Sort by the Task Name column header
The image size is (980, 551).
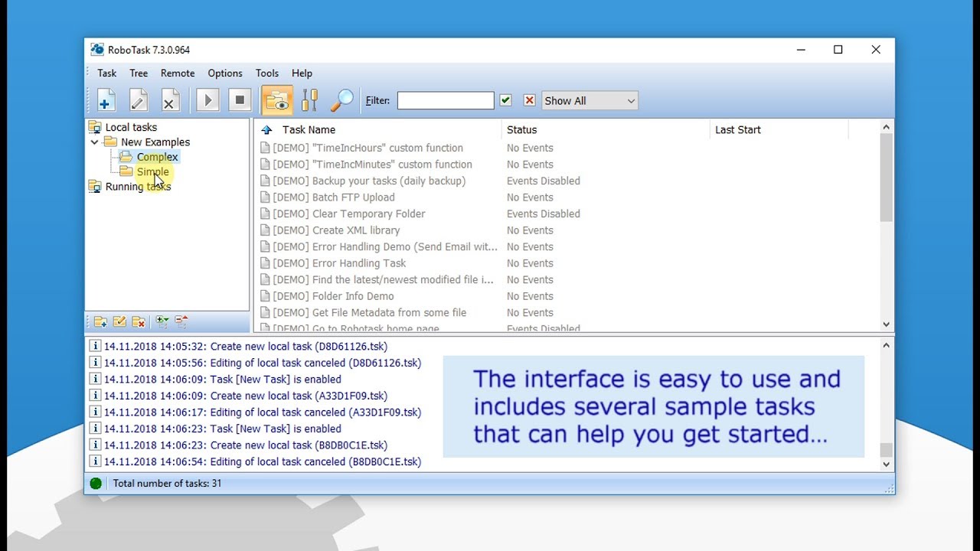[309, 130]
